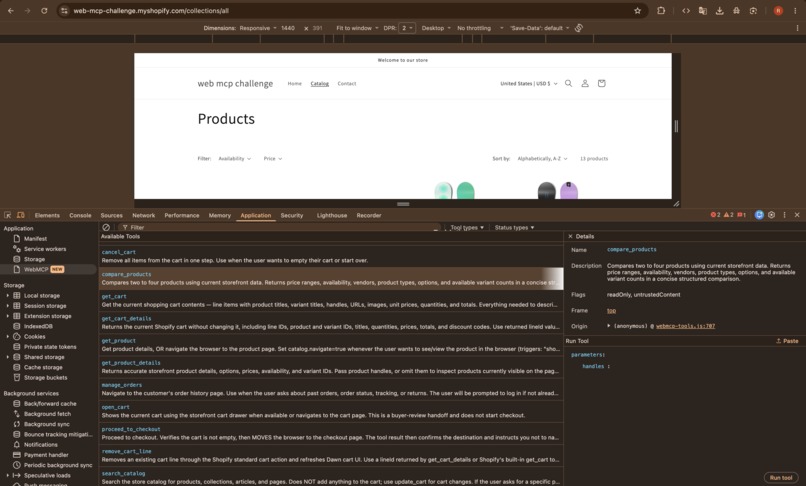806x486 pixels.
Task: Open the store shopping cart icon
Action: click(x=601, y=83)
